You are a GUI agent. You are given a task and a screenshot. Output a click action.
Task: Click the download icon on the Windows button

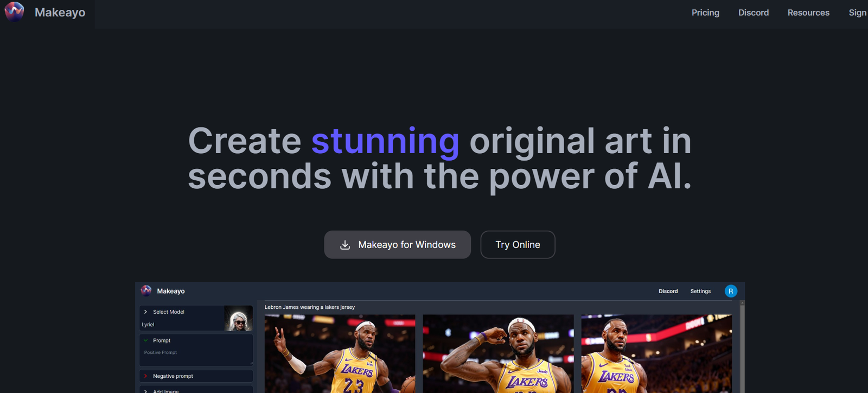coord(345,245)
